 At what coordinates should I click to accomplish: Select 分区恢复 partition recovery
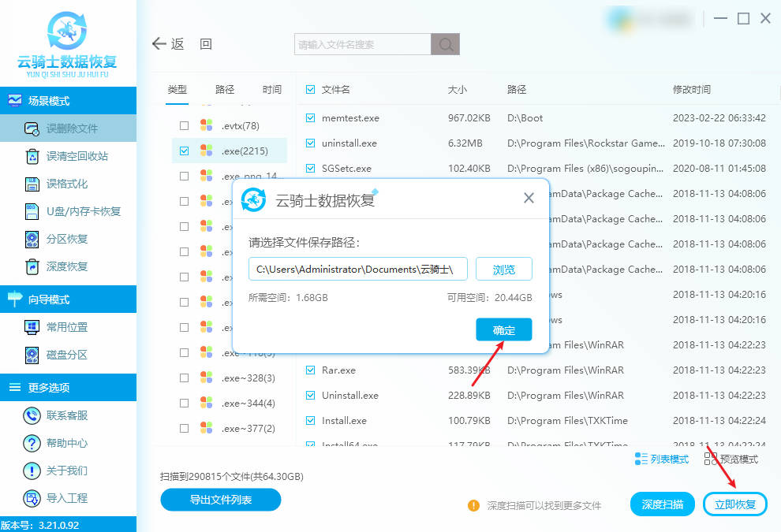tap(32, 239)
